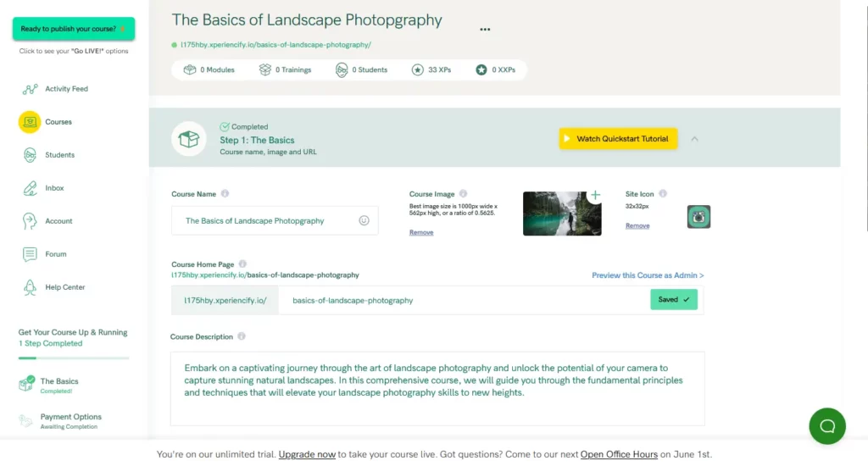The height and width of the screenshot is (466, 868).
Task: Click The Basics step in sidebar
Action: (x=59, y=386)
